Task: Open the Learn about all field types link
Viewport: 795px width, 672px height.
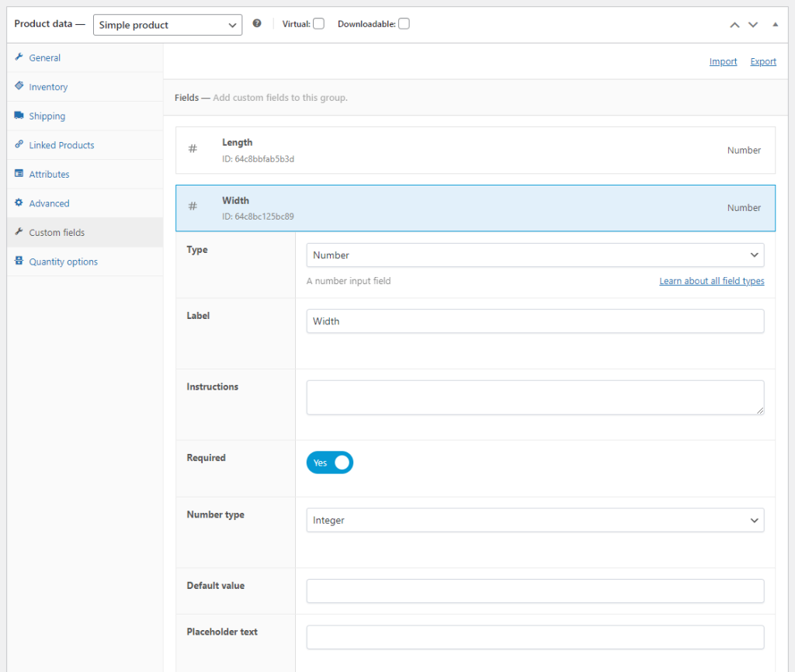Action: pos(711,280)
